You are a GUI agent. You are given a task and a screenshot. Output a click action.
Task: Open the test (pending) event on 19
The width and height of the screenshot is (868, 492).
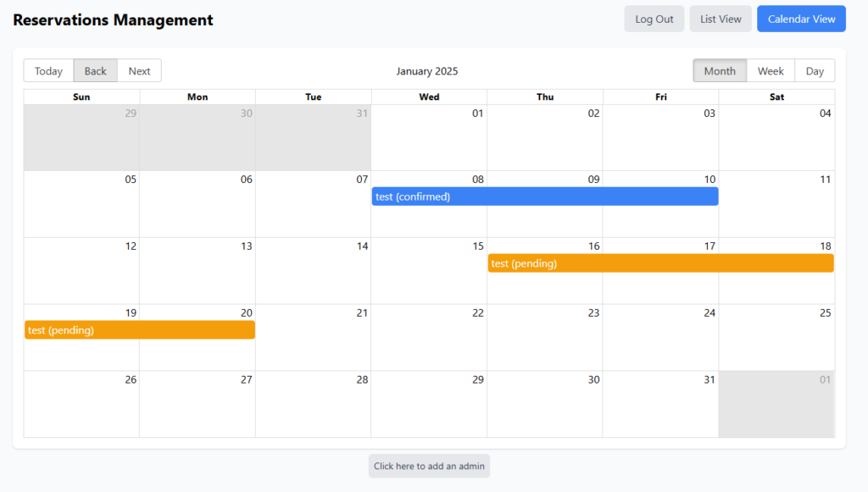tap(139, 330)
